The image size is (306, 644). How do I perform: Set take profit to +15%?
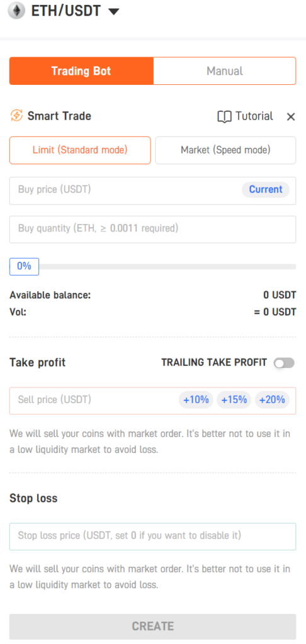tap(234, 399)
